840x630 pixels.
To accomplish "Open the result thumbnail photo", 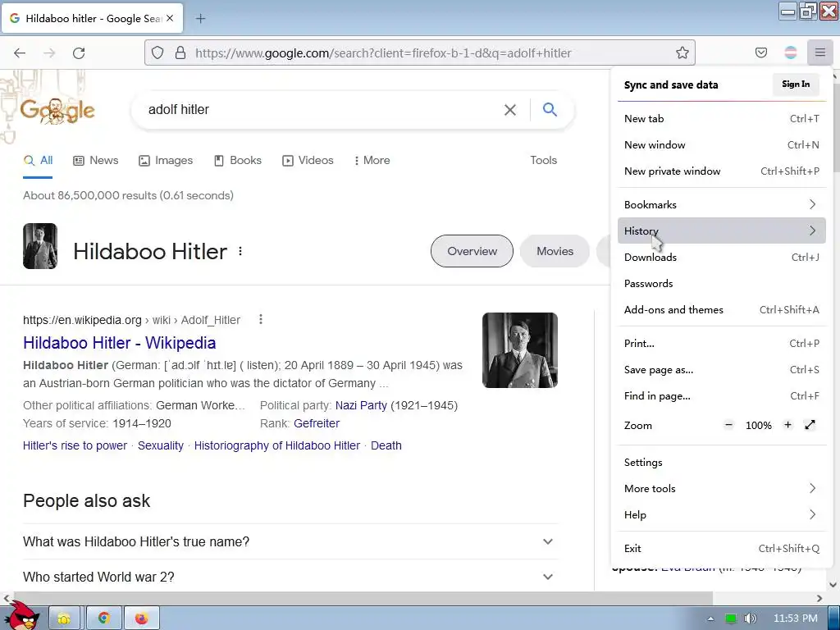I will 519,349.
